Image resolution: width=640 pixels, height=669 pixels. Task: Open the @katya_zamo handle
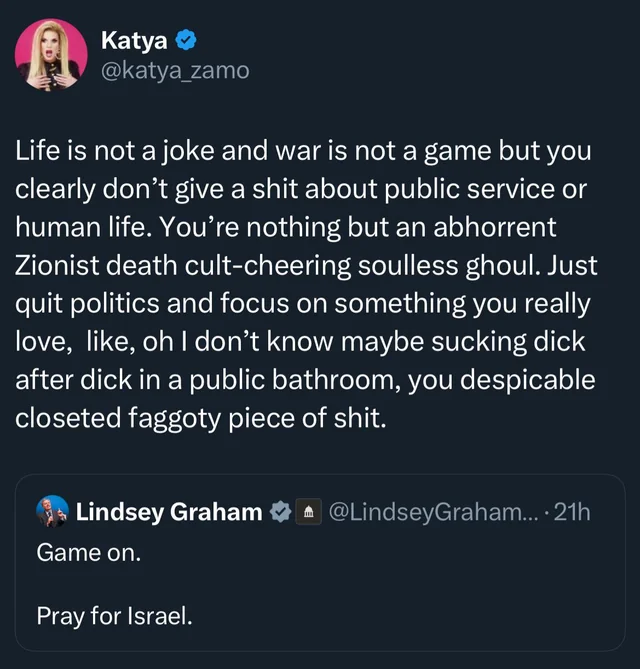(x=175, y=70)
